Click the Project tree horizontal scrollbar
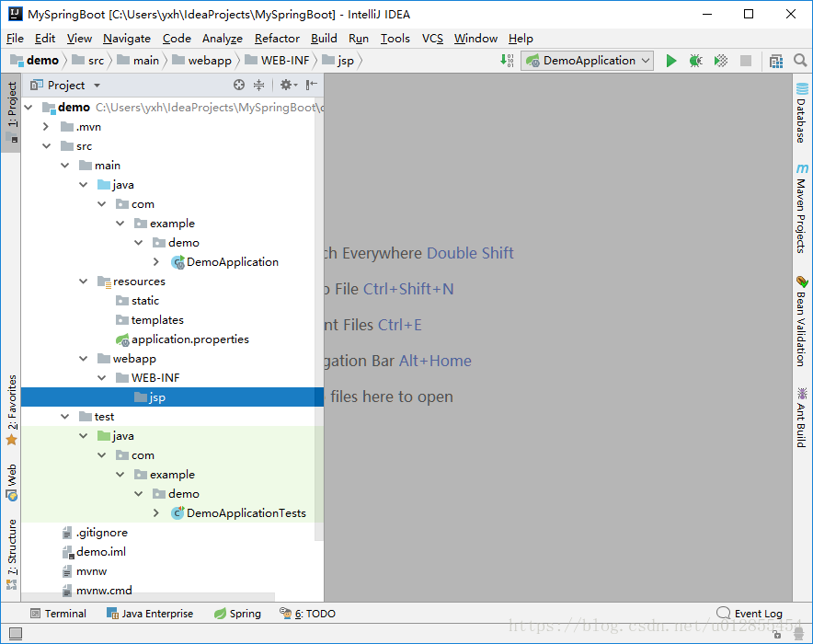Image resolution: width=813 pixels, height=644 pixels. pyautogui.click(x=148, y=597)
